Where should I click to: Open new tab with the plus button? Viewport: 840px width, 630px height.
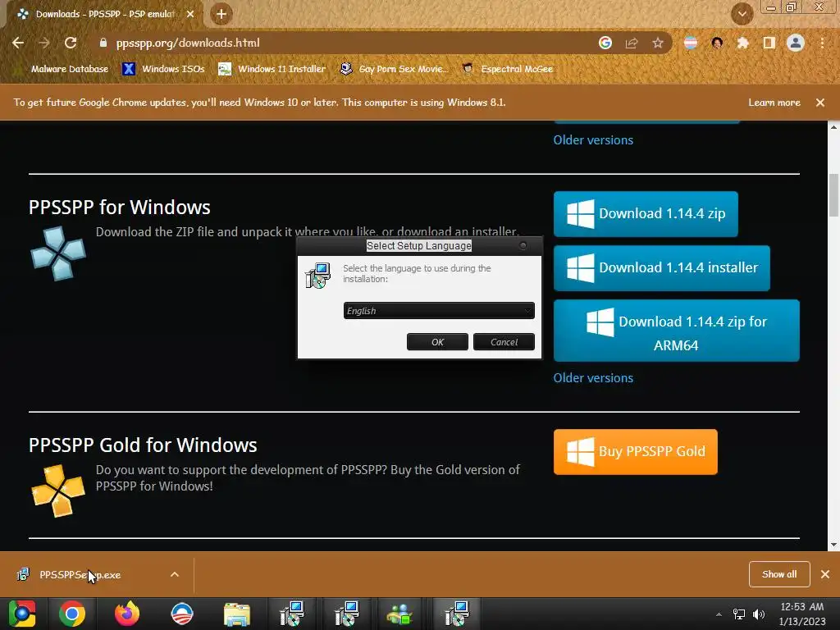(221, 14)
